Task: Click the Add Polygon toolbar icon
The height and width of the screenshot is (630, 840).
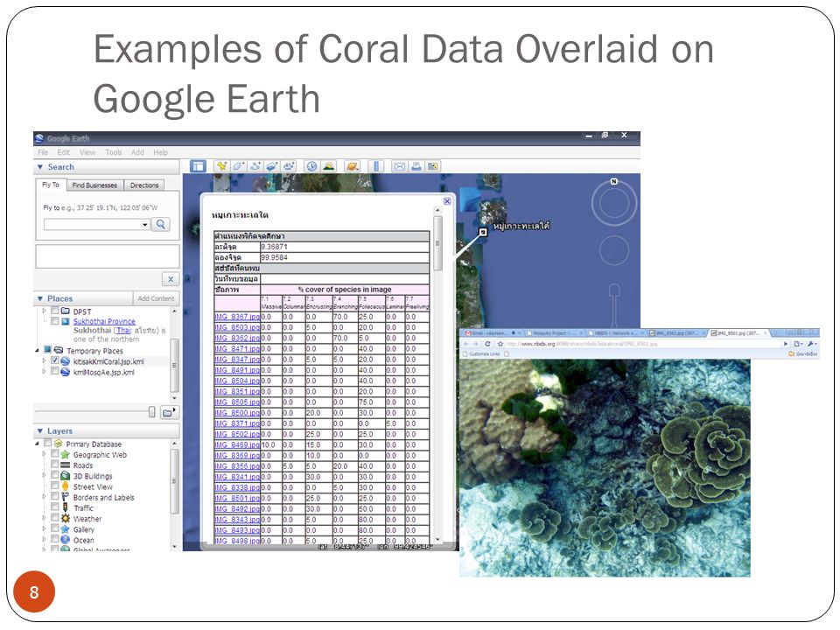Action: pyautogui.click(x=238, y=166)
